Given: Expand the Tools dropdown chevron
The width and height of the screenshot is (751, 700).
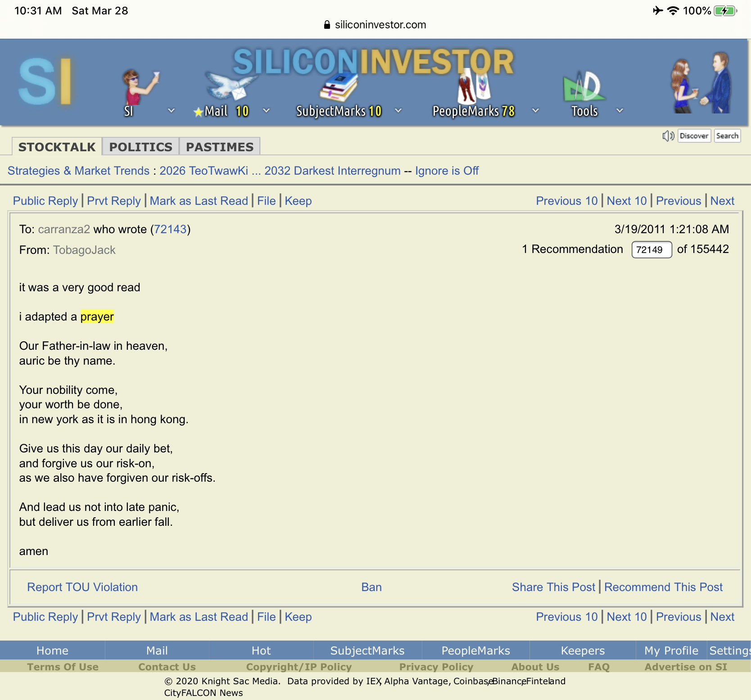Looking at the screenshot, I should pyautogui.click(x=620, y=110).
